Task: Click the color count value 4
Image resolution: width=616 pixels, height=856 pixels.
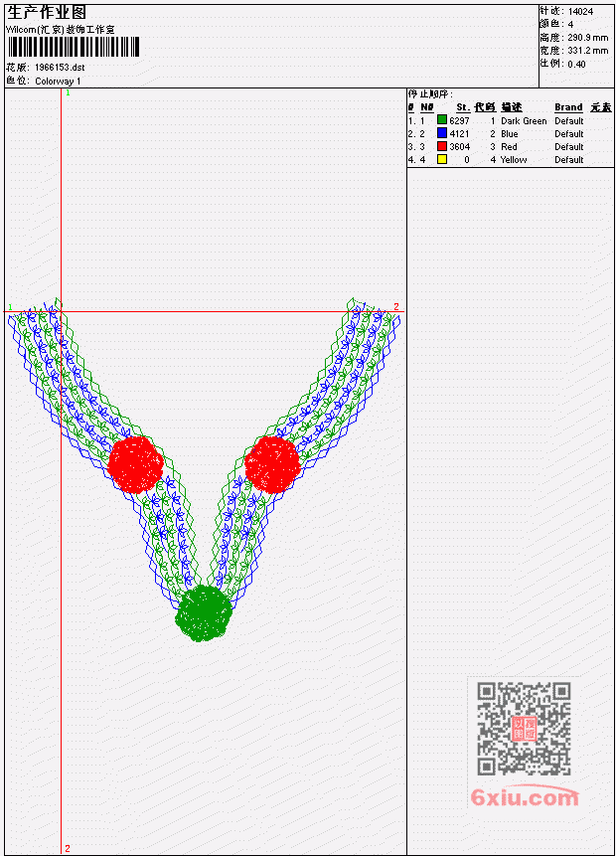Action: click(570, 25)
